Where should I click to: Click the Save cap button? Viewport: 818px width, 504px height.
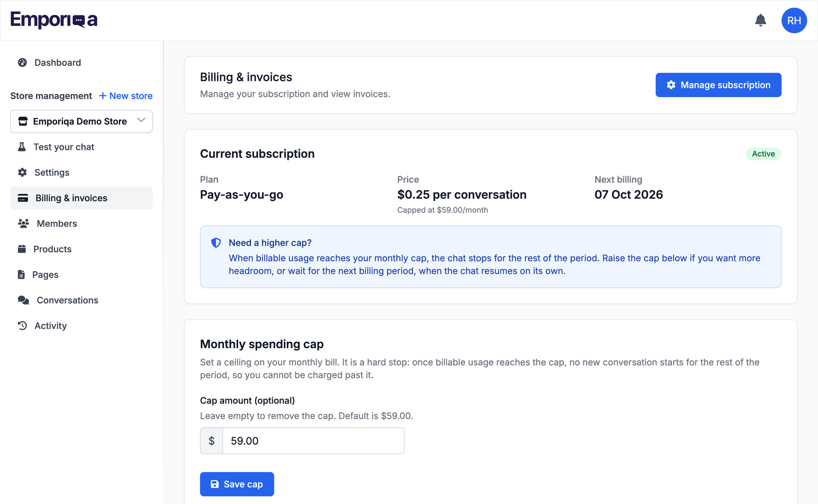click(237, 484)
